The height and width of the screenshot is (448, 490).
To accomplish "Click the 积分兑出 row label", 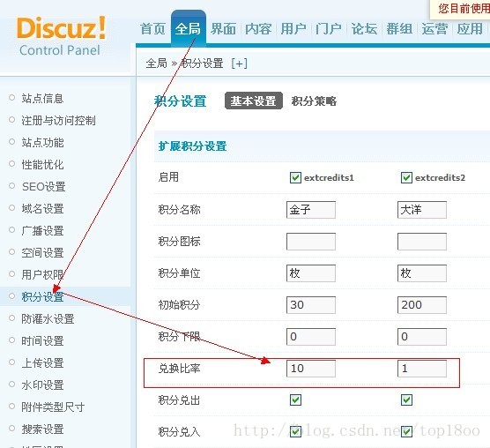I will coord(179,399).
